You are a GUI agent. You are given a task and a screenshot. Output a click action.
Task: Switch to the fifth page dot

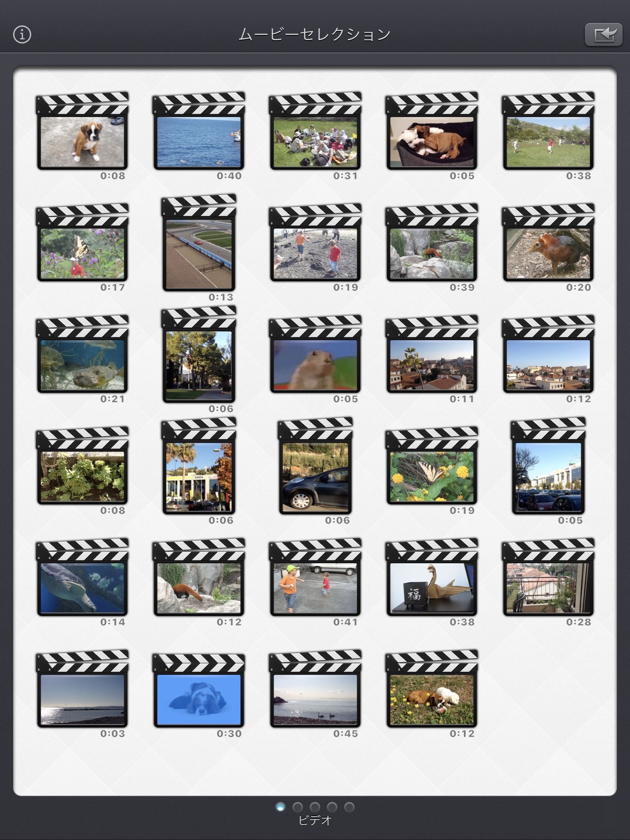click(349, 807)
